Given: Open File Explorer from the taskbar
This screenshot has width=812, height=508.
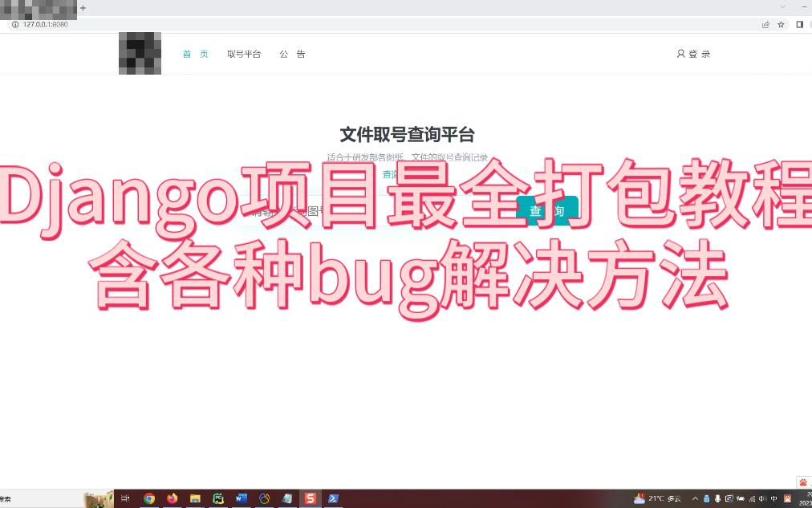Looking at the screenshot, I should (195, 498).
